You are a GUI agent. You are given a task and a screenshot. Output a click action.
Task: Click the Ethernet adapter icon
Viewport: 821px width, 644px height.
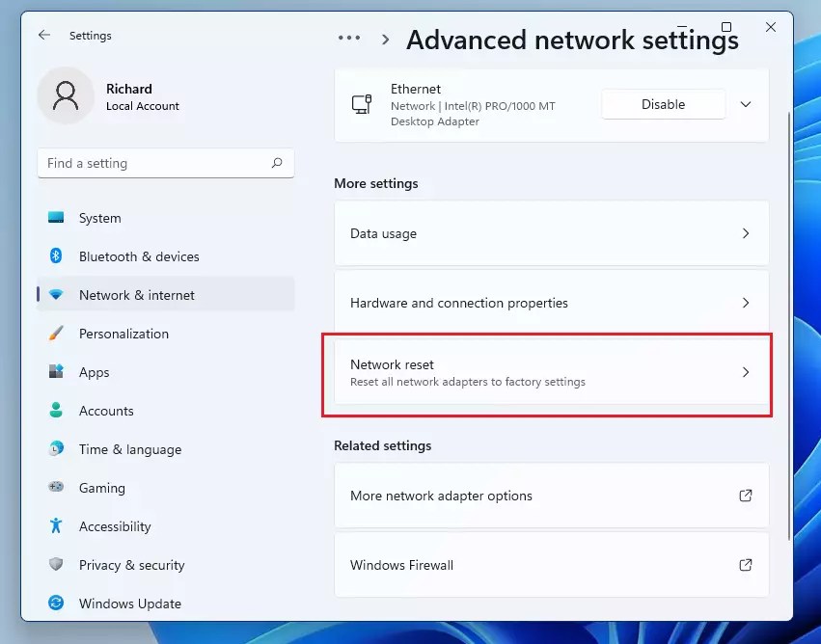pos(362,102)
